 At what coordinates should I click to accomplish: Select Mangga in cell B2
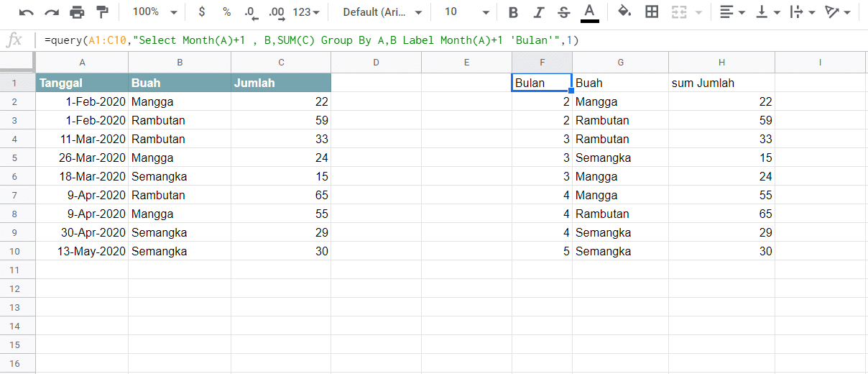pyautogui.click(x=180, y=101)
